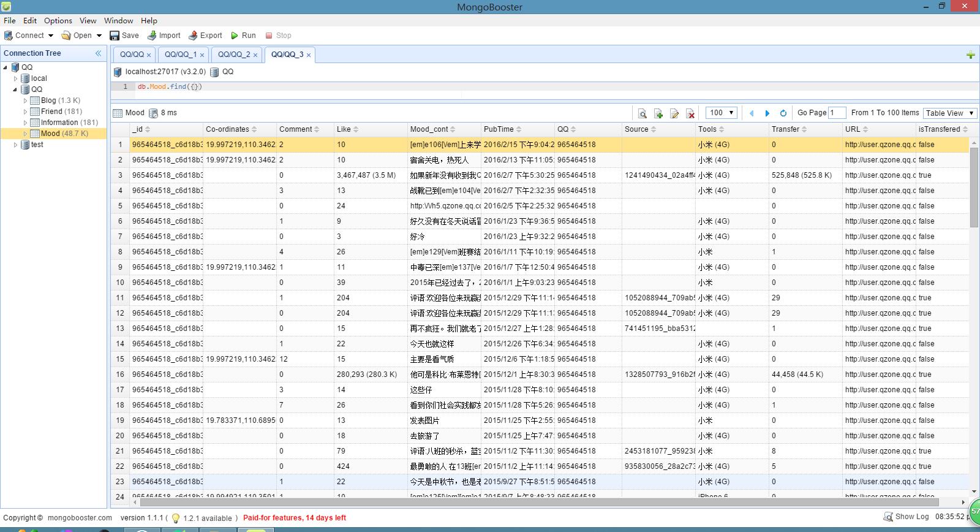Expand the local database node

(x=15, y=78)
